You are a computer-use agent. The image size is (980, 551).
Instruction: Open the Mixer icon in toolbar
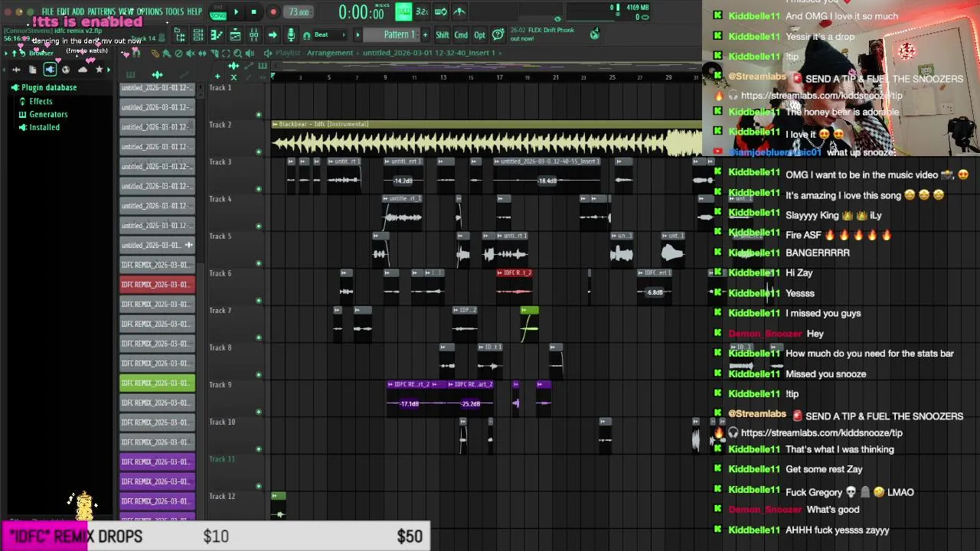coord(253,35)
